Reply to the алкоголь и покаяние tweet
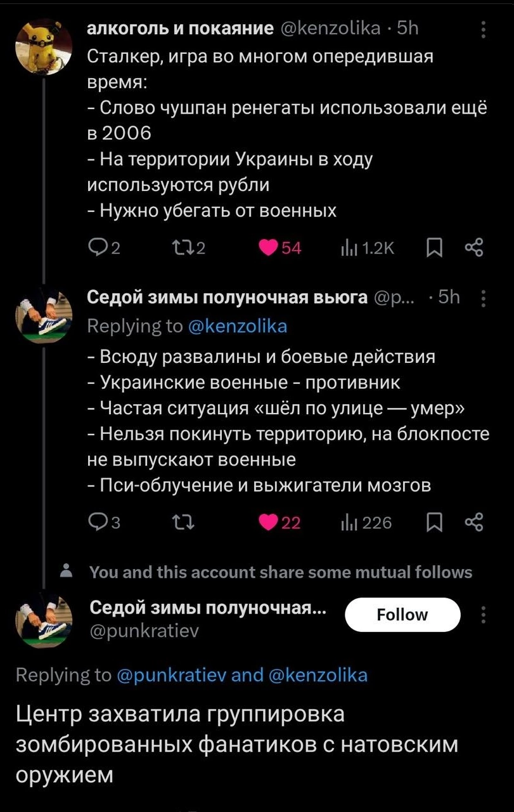The image size is (514, 812). coord(98,249)
